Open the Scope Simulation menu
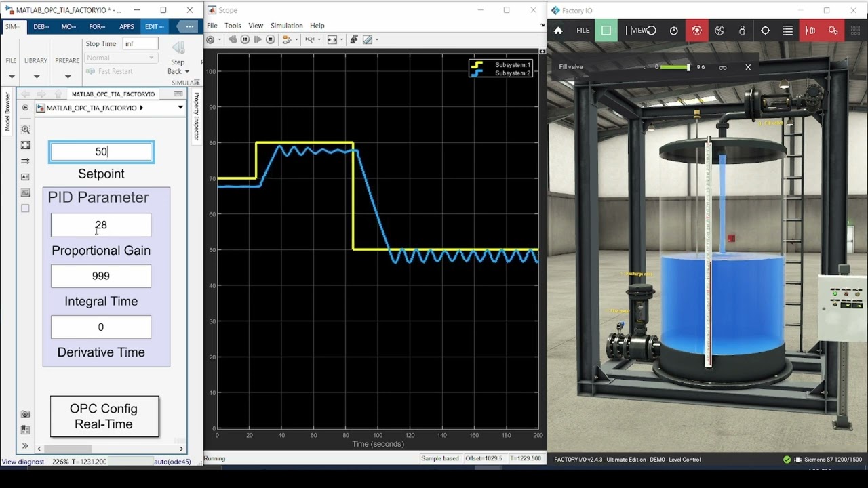The width and height of the screenshot is (868, 488). pos(286,26)
